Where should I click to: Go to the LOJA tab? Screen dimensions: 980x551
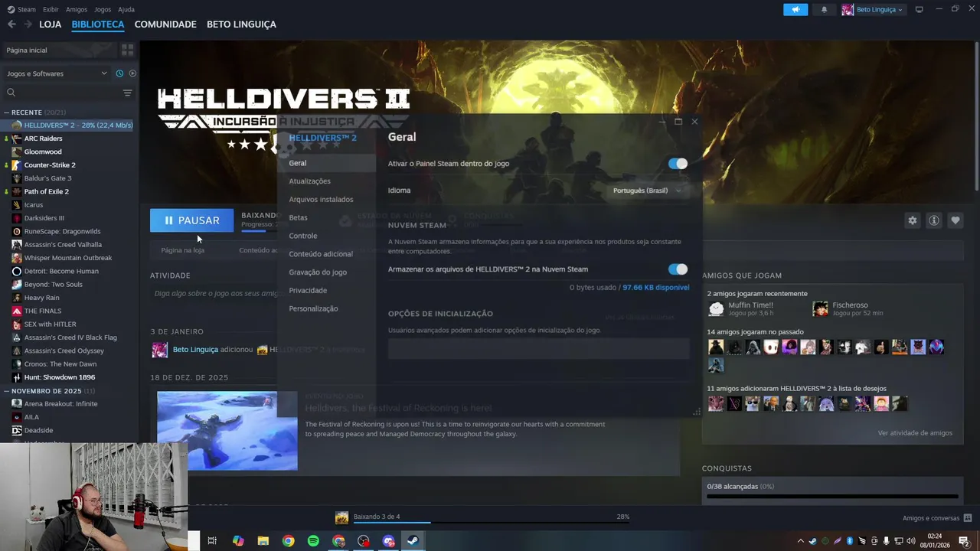(x=50, y=24)
